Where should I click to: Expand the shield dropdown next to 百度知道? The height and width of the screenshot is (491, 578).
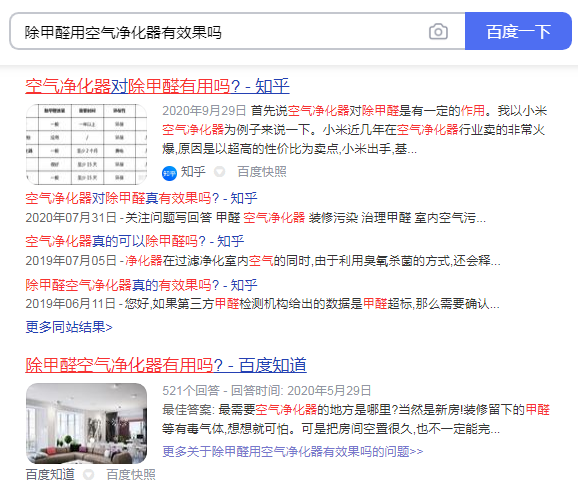(88, 474)
